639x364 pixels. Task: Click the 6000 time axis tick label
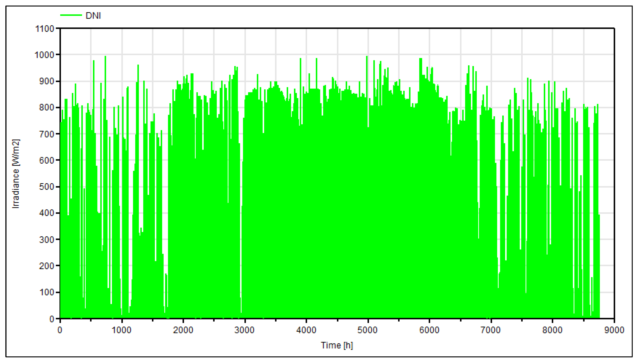pos(429,330)
